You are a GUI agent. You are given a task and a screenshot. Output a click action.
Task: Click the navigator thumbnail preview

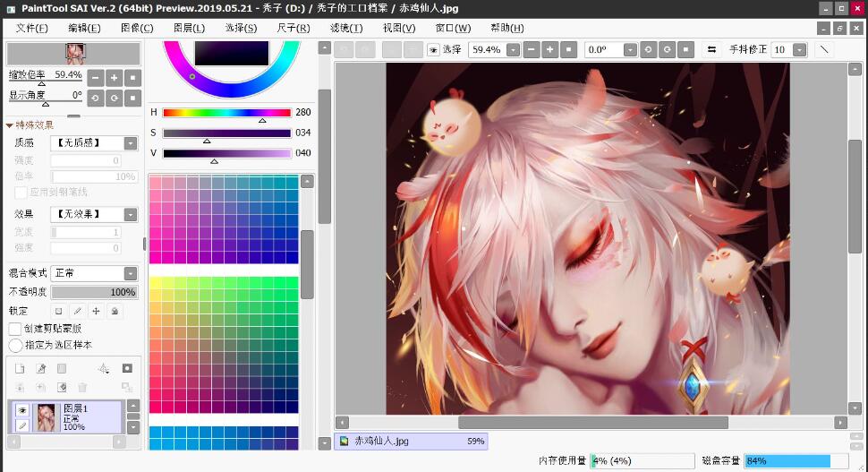tap(73, 54)
